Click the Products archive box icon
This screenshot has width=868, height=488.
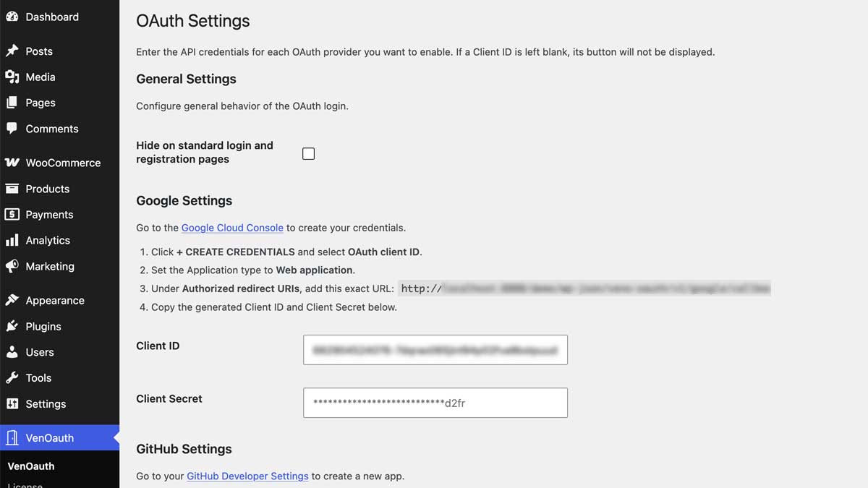pos(12,189)
